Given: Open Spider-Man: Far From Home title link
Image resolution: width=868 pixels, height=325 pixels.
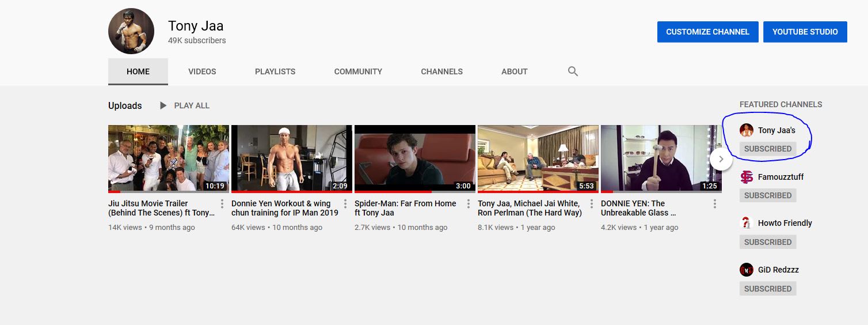Looking at the screenshot, I should click(405, 208).
